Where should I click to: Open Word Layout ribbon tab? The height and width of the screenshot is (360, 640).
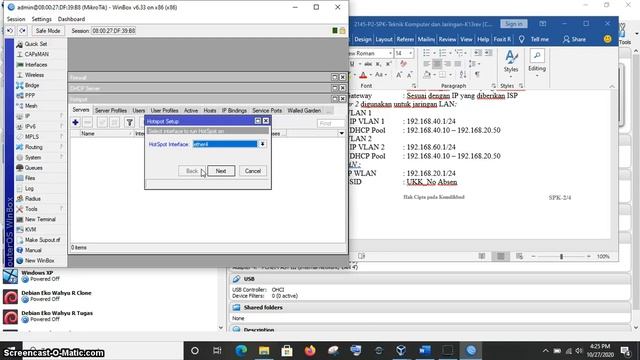point(384,39)
